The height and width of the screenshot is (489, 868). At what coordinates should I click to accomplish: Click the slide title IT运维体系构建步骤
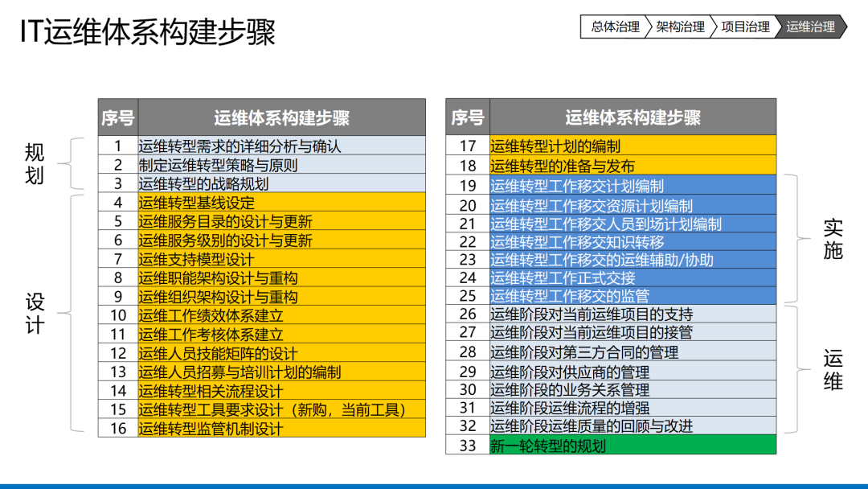148,31
